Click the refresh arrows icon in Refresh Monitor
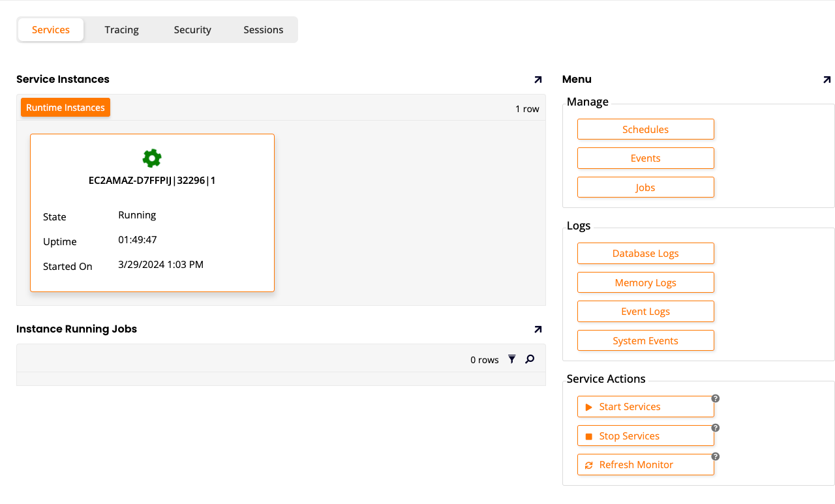The height and width of the screenshot is (504, 835). coord(589,464)
